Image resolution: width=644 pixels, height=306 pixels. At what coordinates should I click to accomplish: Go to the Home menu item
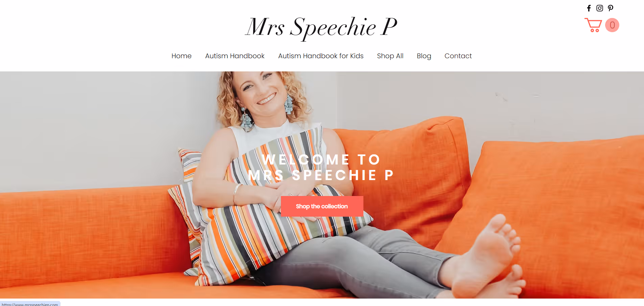(182, 56)
